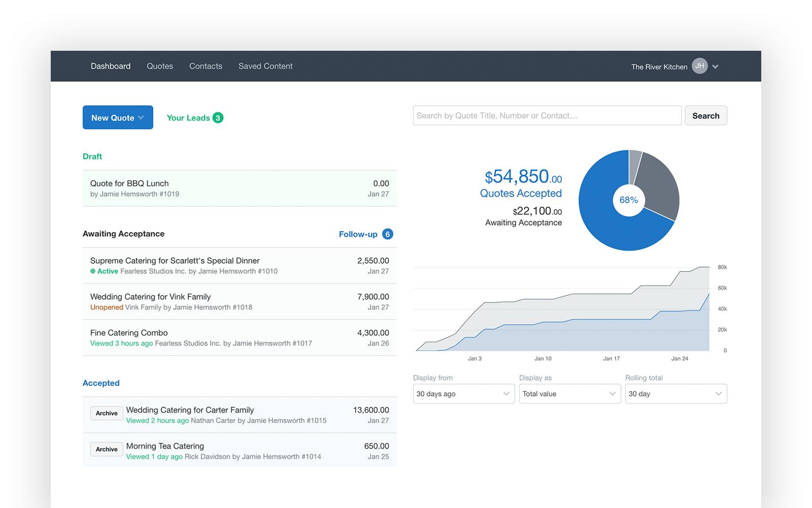Switch to the Quotes tab
This screenshot has width=812, height=508.
[159, 66]
